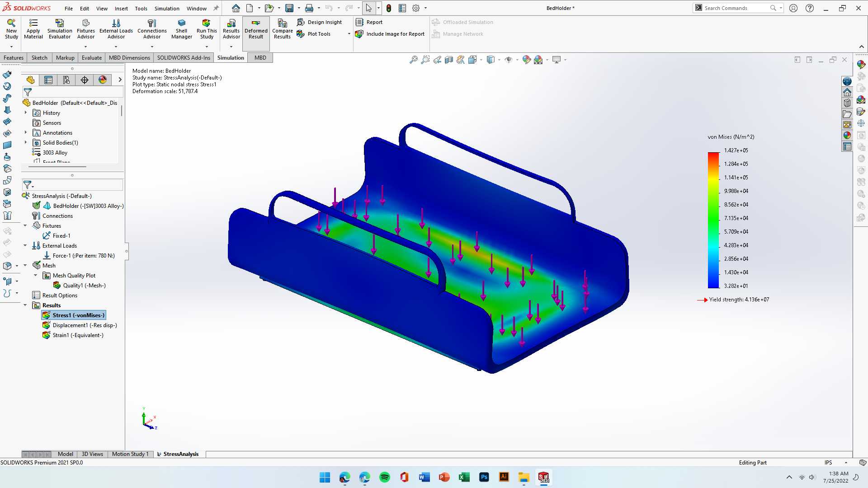Viewport: 868px width, 488px height.
Task: Open the Shell Manager
Action: 182,29
